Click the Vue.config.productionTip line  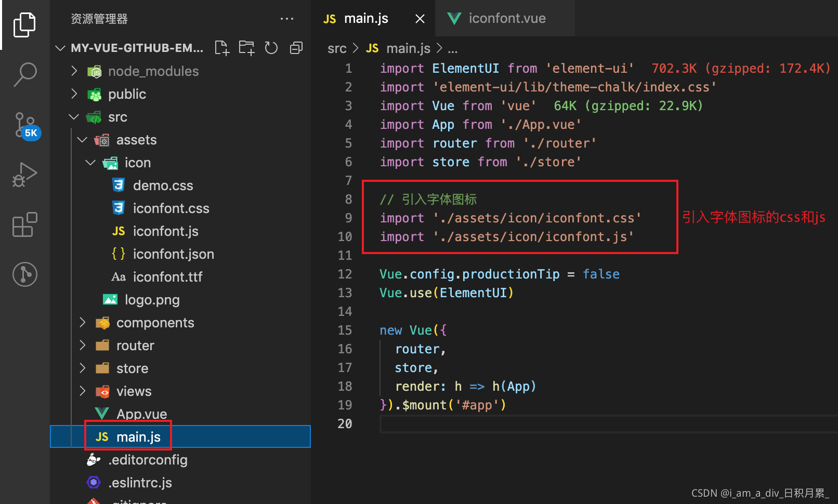pos(500,274)
